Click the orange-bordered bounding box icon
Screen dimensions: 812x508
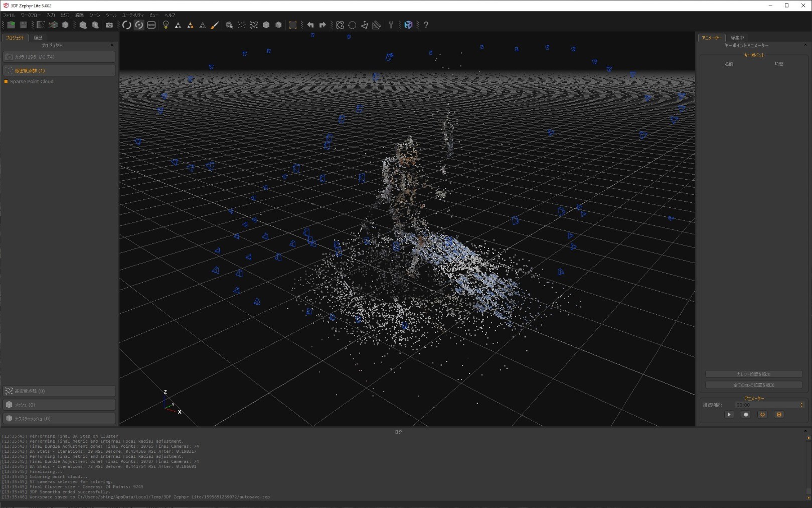(293, 25)
